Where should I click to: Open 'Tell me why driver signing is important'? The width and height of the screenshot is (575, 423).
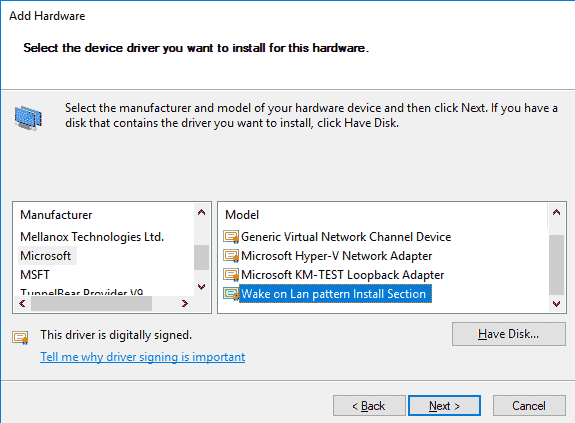[x=143, y=357]
